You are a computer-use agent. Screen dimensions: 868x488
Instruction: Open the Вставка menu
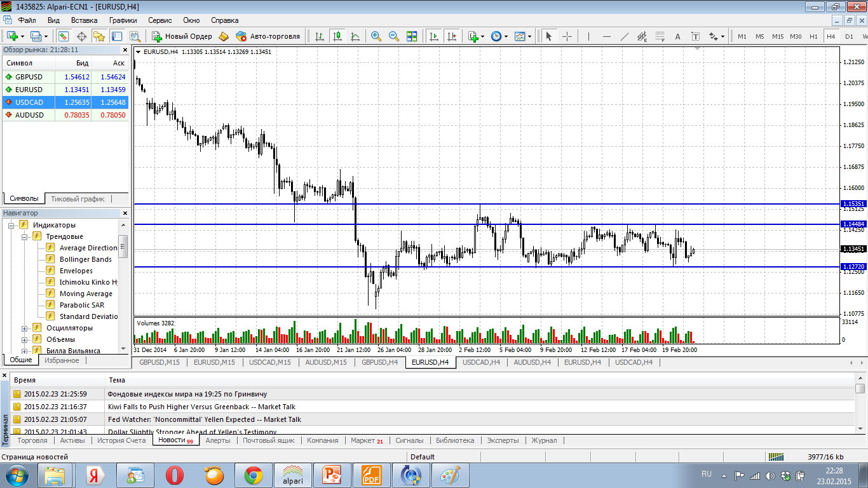pos(84,20)
